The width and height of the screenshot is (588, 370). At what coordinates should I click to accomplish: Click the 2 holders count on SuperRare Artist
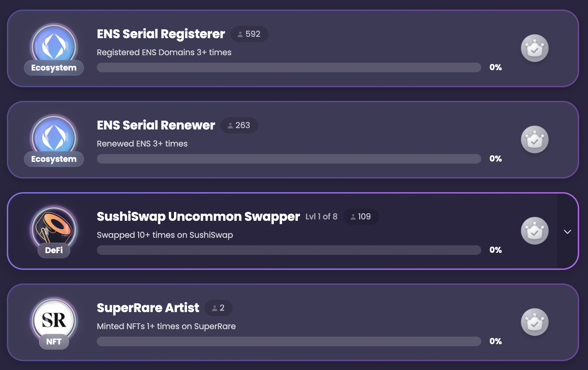tap(218, 308)
